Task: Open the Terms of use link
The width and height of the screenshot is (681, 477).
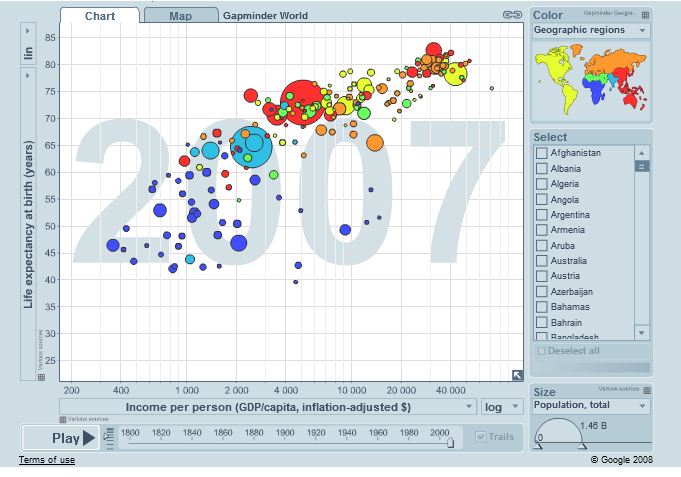Action: tap(46, 460)
